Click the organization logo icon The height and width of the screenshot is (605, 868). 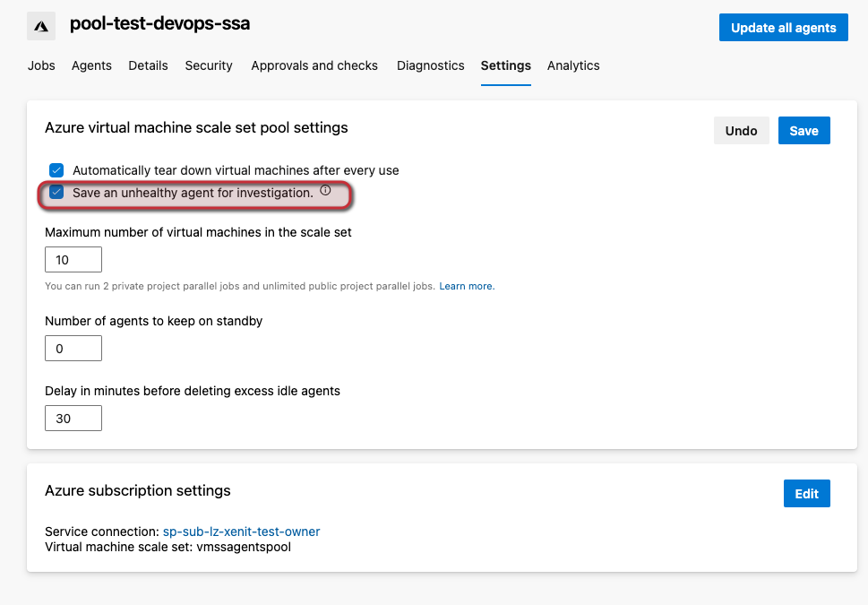coord(40,25)
